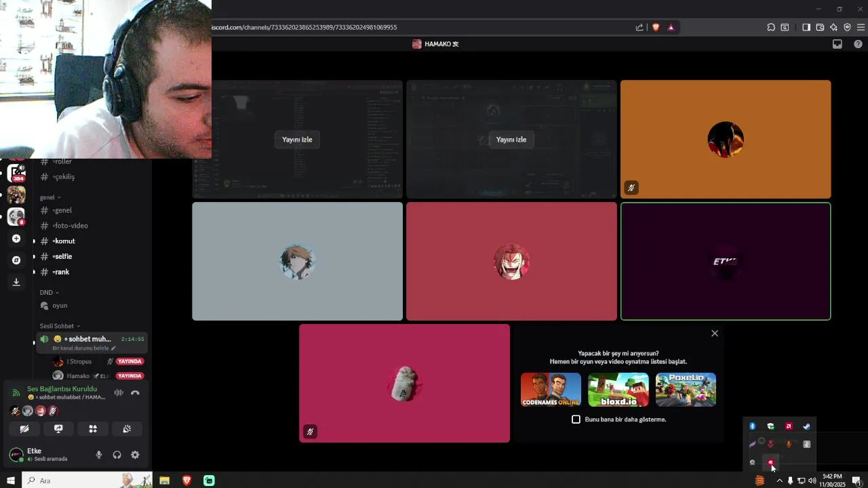Click taskbar search box Ara

tap(87, 481)
